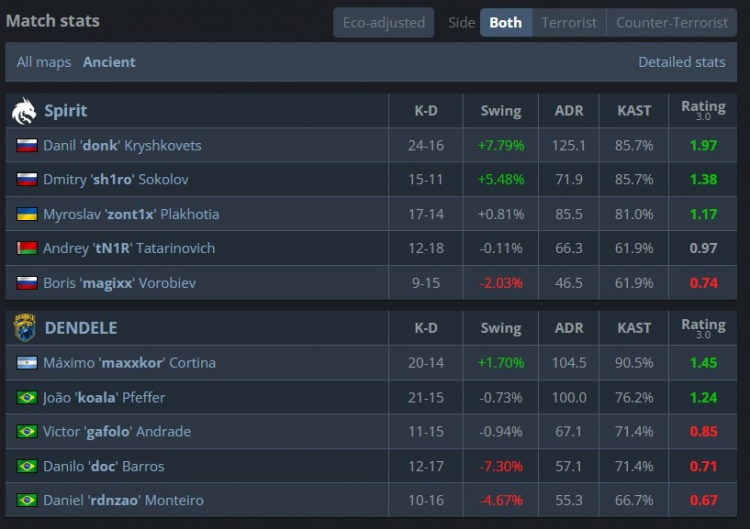Click magixx's -2.03% swing value
The image size is (750, 529).
point(501,283)
